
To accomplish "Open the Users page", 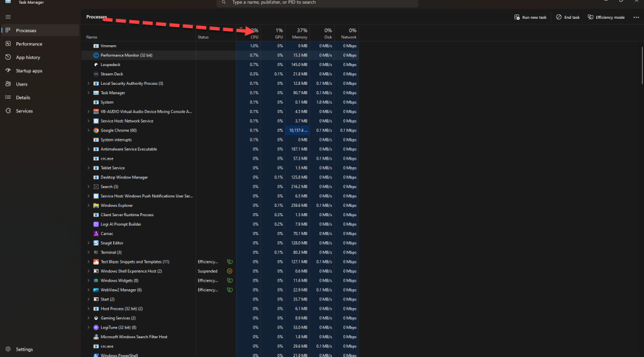I will coord(40,84).
